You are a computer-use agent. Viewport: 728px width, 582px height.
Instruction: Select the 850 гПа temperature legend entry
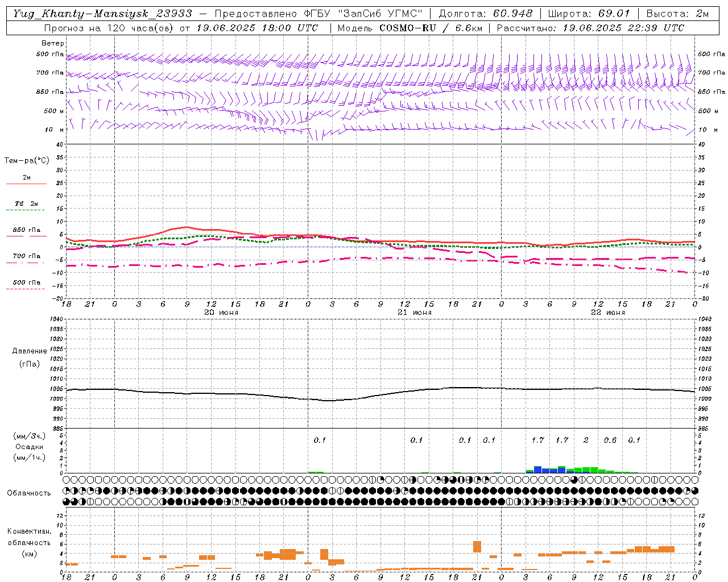point(27,230)
